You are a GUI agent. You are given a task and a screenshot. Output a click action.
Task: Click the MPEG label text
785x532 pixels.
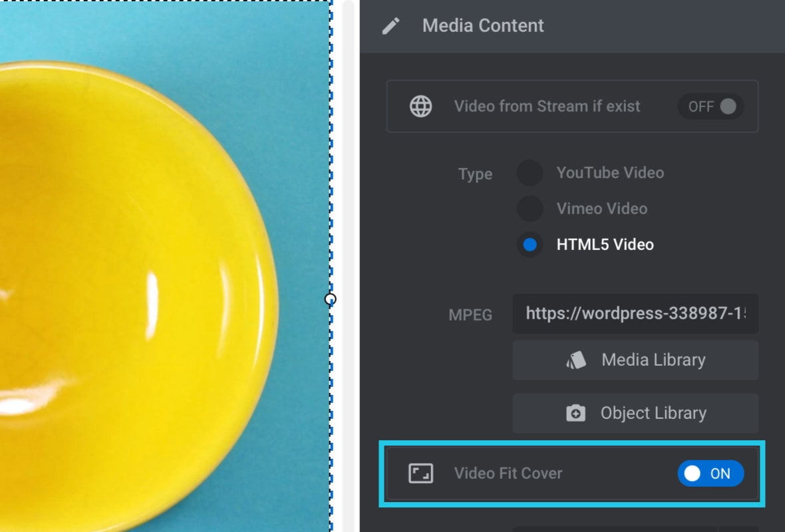pyautogui.click(x=470, y=315)
